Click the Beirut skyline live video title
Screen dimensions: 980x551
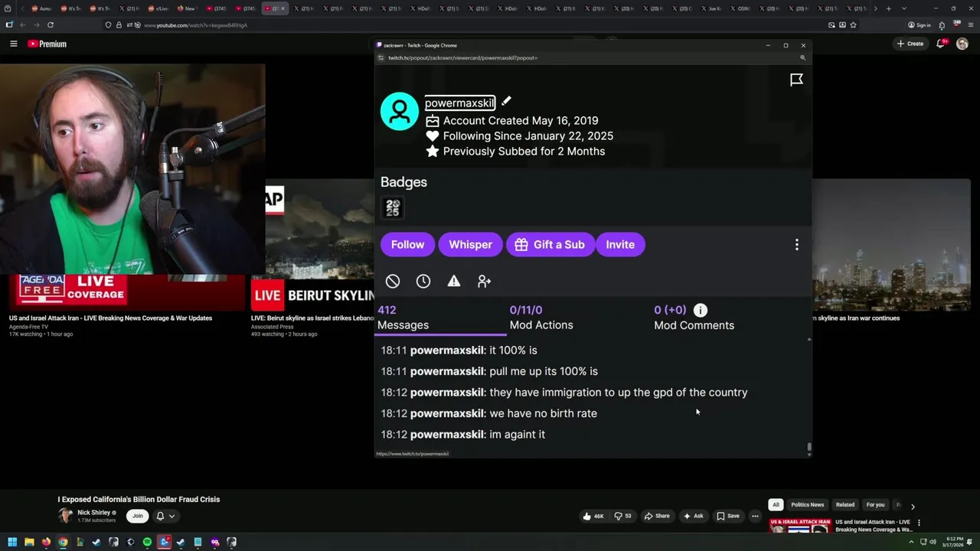(312, 318)
